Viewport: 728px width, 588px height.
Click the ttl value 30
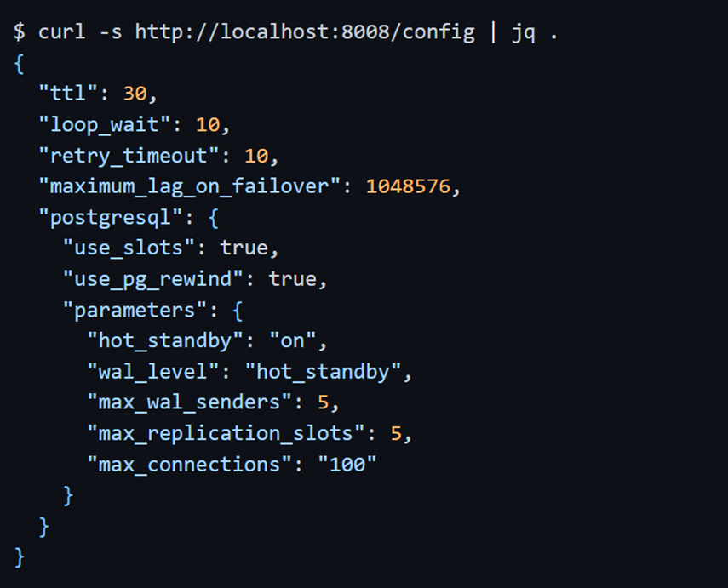coord(135,94)
